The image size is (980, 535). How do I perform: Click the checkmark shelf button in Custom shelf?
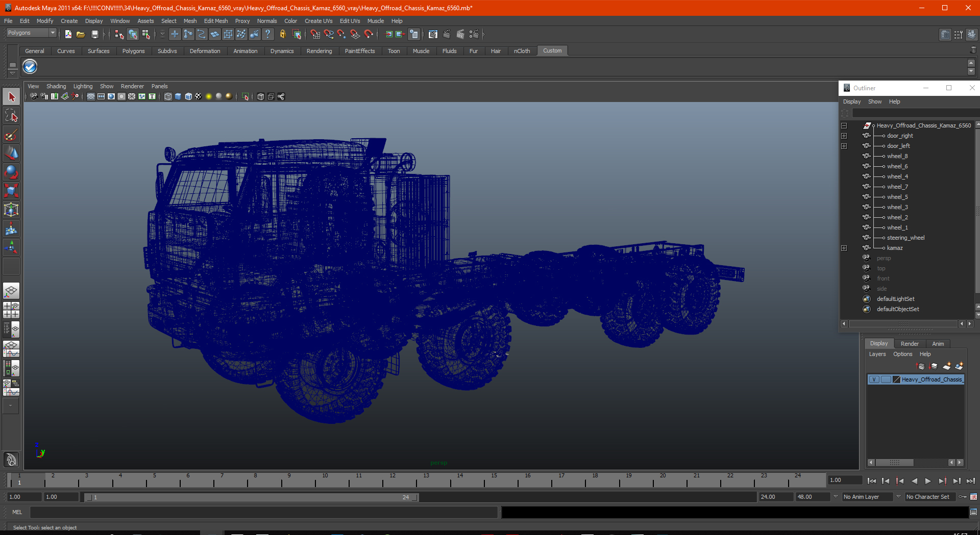point(30,67)
